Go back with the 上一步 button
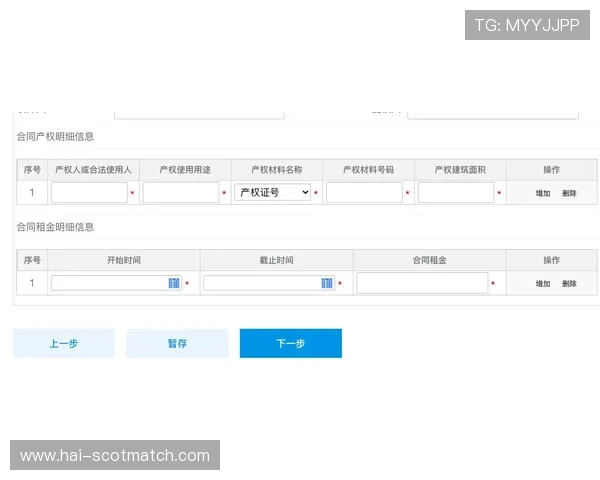The height and width of the screenshot is (480, 600). [64, 343]
